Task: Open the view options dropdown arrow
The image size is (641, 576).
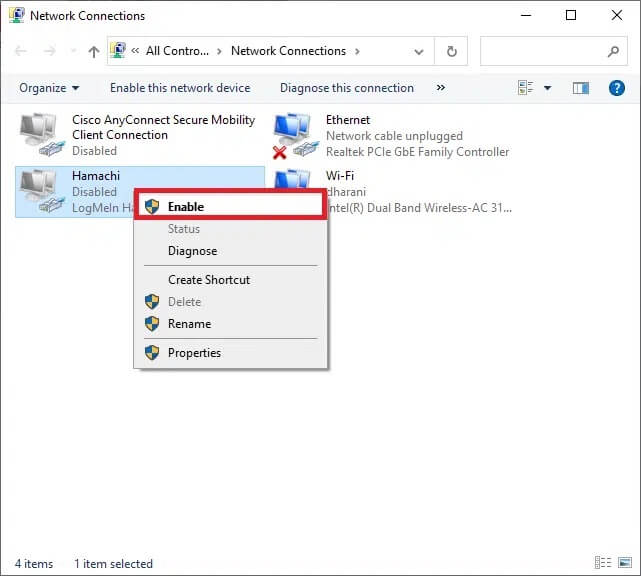Action: (547, 88)
